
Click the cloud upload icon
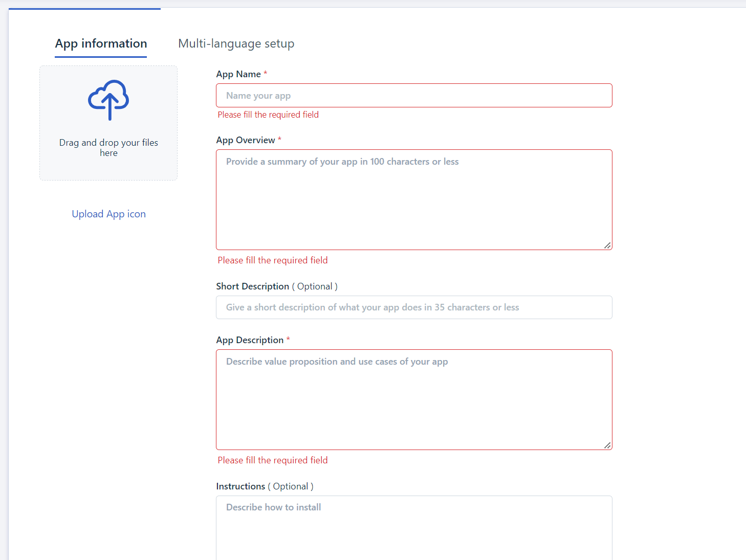pos(108,100)
